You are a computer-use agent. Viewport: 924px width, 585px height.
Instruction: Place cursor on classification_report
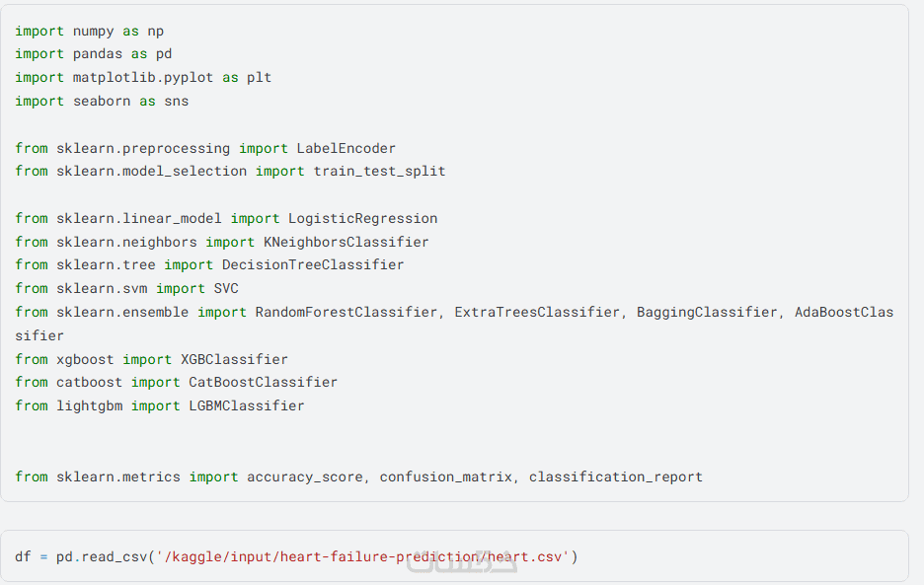click(615, 476)
